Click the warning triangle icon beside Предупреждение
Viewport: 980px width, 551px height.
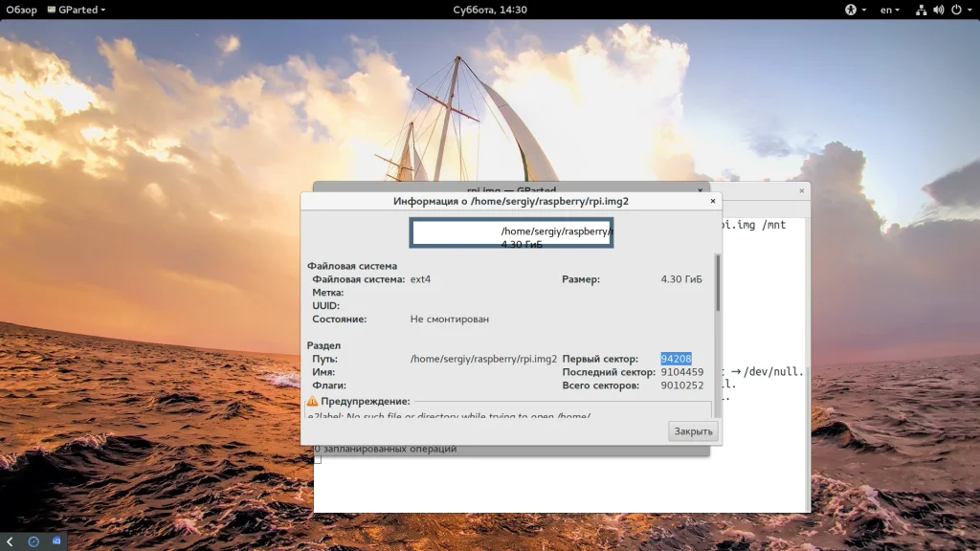(x=313, y=402)
